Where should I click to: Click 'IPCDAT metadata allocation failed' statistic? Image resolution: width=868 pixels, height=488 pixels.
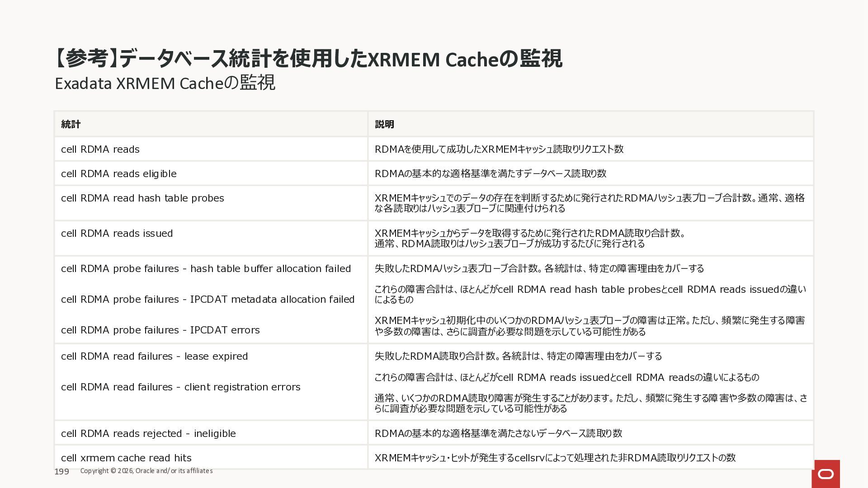208,300
